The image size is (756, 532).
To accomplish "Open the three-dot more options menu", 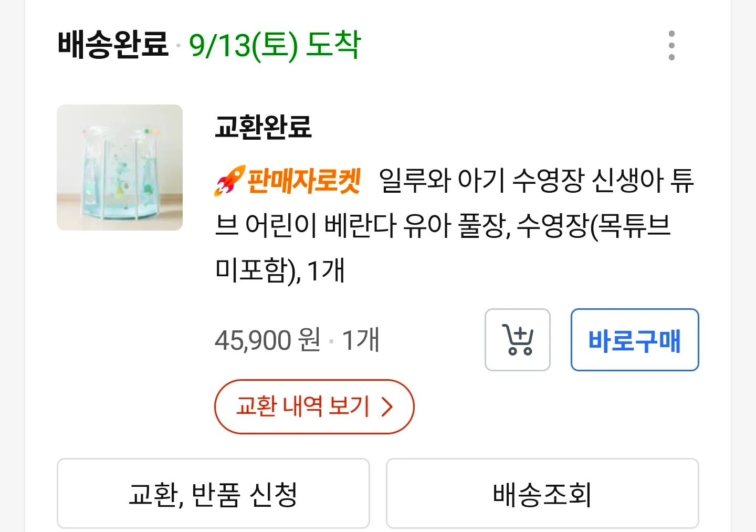I will pyautogui.click(x=671, y=45).
